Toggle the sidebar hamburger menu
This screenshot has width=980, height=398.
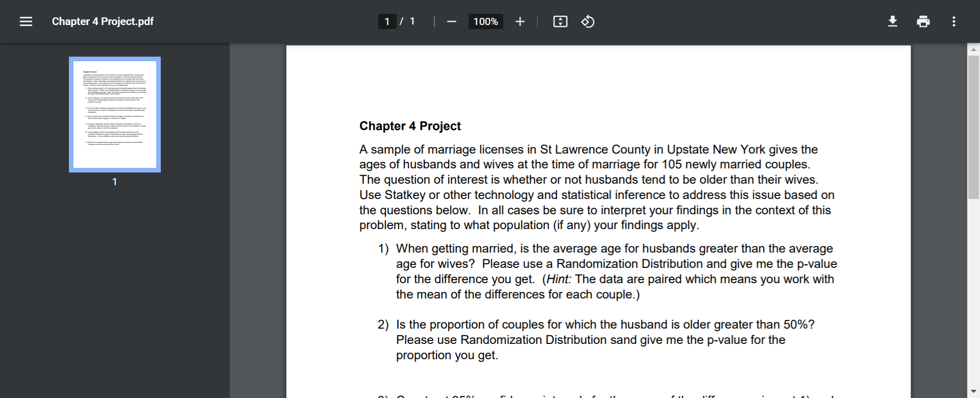26,21
